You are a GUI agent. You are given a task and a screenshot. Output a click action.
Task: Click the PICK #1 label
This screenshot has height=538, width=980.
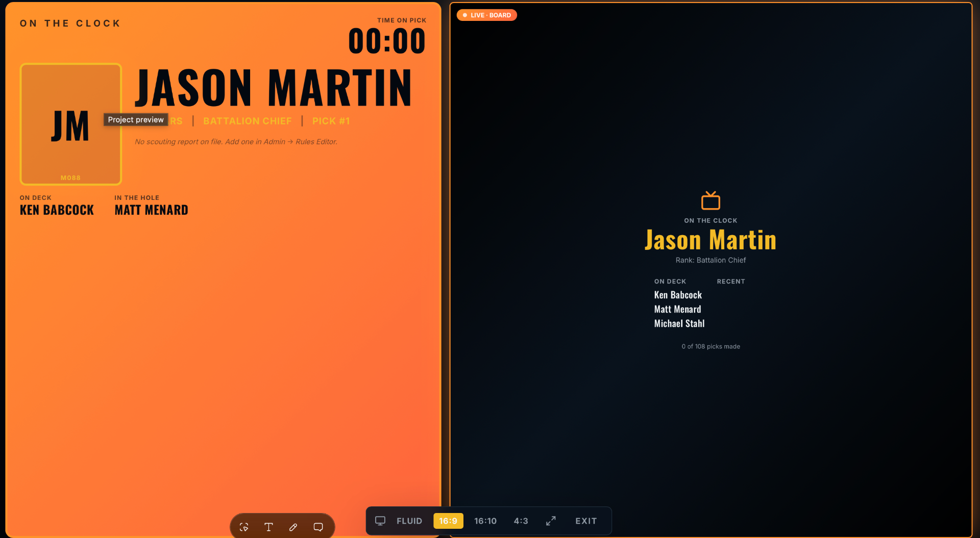(331, 121)
